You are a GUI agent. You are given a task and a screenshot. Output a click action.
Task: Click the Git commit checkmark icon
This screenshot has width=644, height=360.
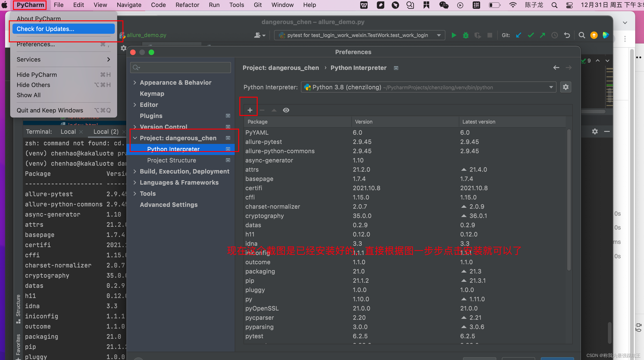tap(531, 35)
